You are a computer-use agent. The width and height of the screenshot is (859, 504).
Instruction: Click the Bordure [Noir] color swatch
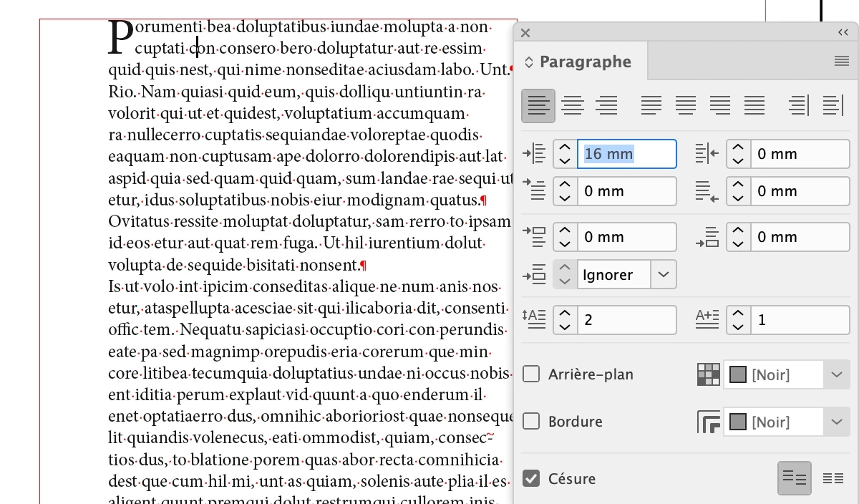pos(738,422)
